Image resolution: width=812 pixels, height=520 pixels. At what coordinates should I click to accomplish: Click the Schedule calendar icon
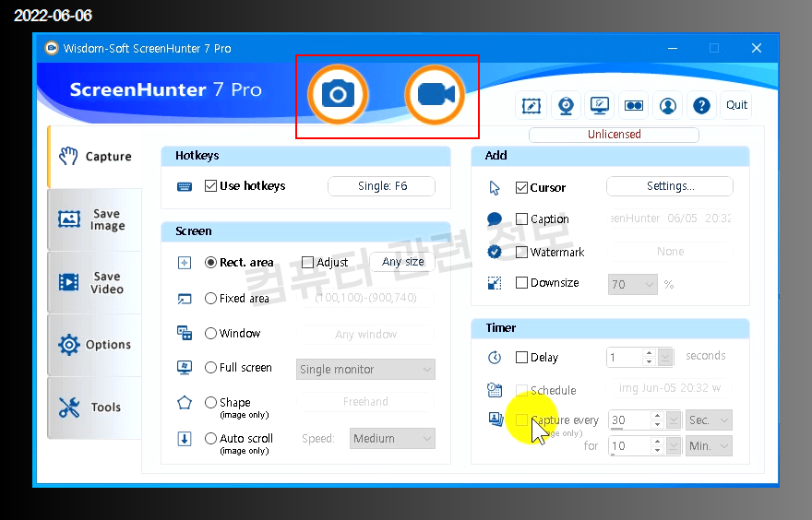pos(495,390)
